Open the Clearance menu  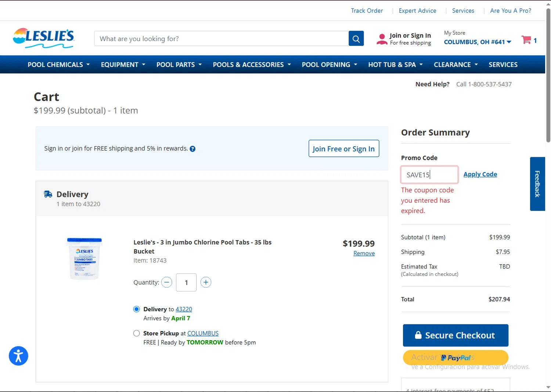click(x=456, y=65)
